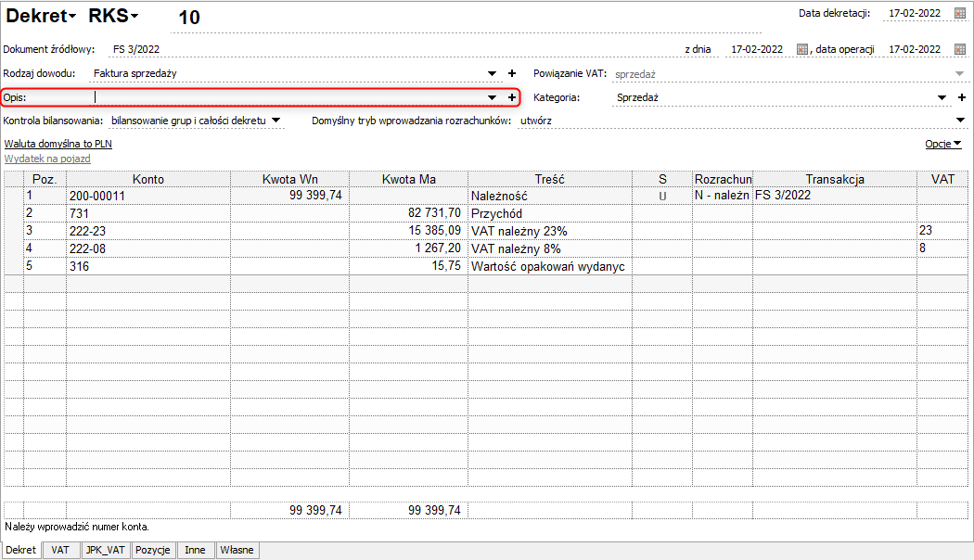This screenshot has height=560, width=974.
Task: Add new Rodzaj dowodu with plus icon
Action: [512, 73]
